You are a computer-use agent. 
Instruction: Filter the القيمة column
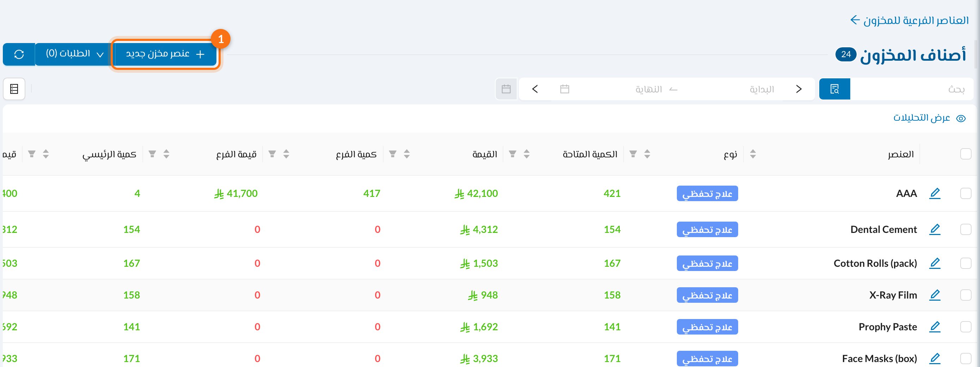coord(513,154)
